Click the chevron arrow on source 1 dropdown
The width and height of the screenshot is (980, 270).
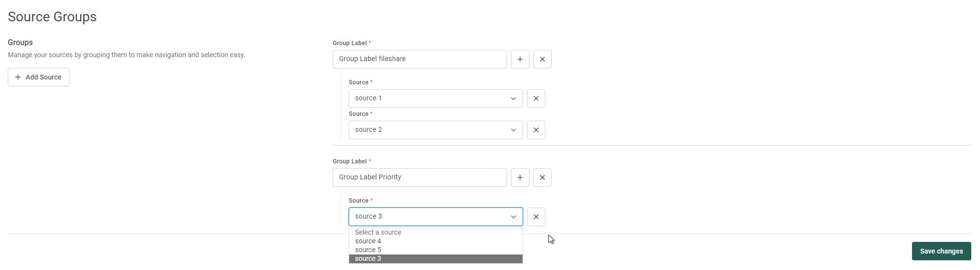(x=513, y=98)
